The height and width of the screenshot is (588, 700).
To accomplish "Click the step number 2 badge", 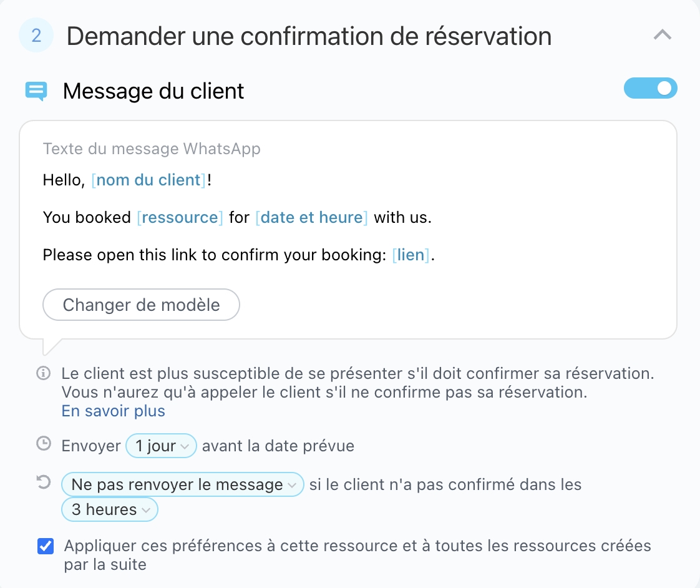I will click(x=36, y=36).
